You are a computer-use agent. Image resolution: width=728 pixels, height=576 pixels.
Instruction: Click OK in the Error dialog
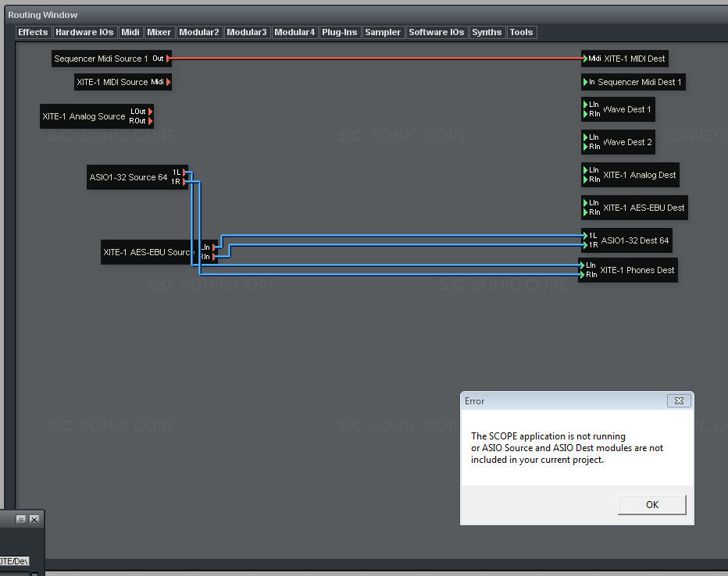coord(652,504)
